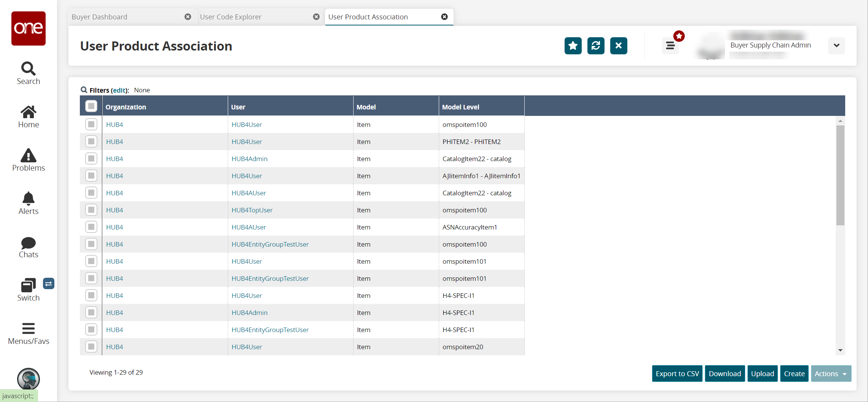The image size is (868, 402).
Task: Refresh the User Product Association page
Action: click(x=595, y=46)
